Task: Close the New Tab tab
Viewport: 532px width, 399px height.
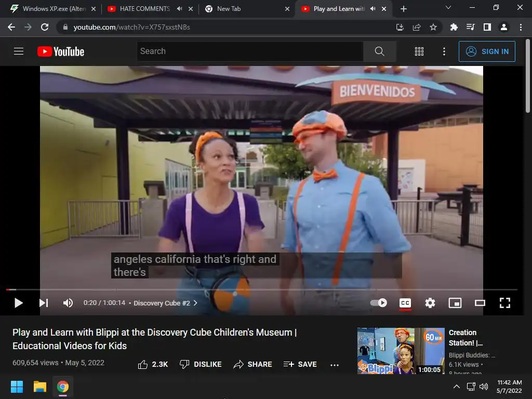Action: pyautogui.click(x=287, y=9)
